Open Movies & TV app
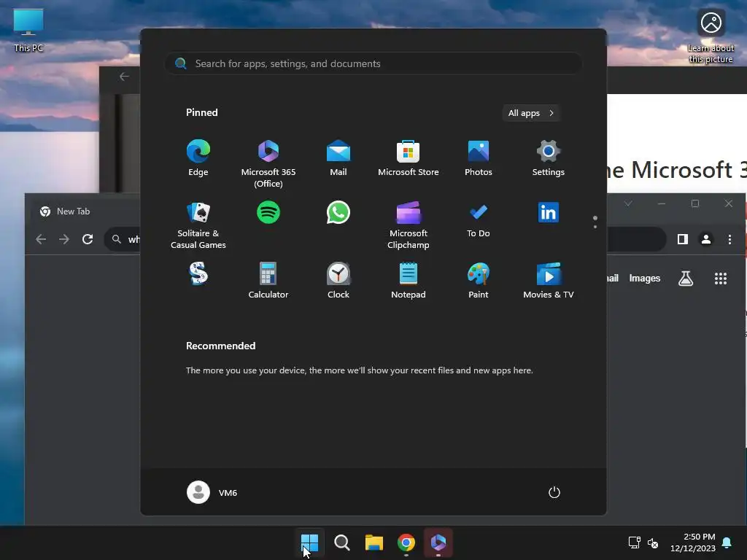The height and width of the screenshot is (560, 747). 549,280
